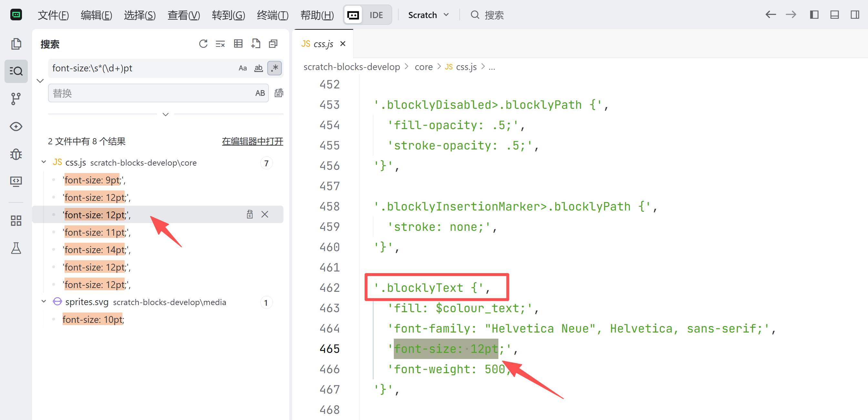The height and width of the screenshot is (420, 868).
Task: Open the Extensions grid icon in sidebar
Action: coord(16,221)
